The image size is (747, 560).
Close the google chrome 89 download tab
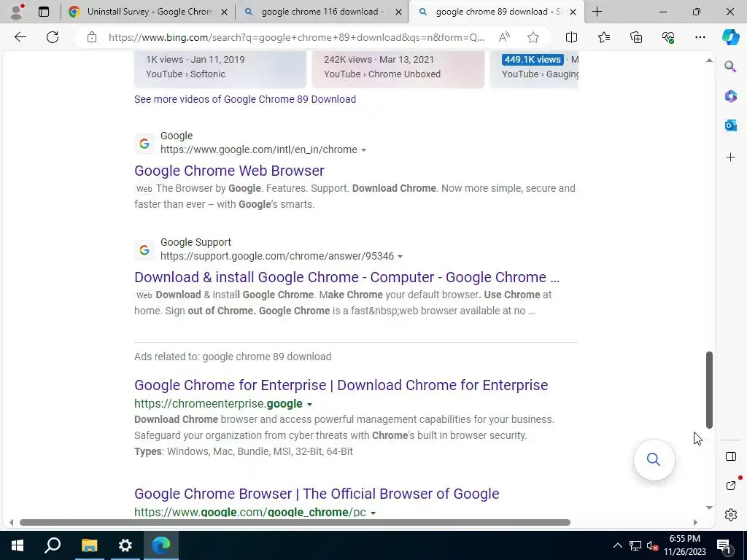tap(573, 12)
